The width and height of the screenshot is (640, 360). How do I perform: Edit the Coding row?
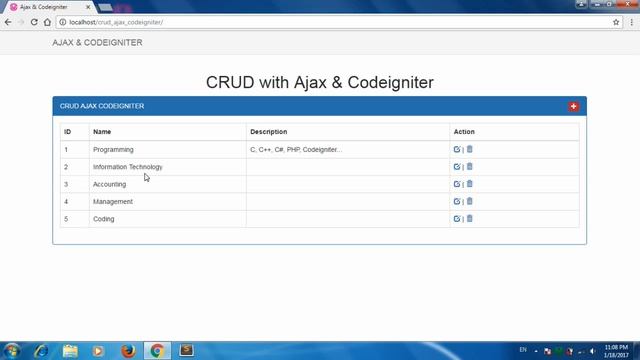point(457,219)
